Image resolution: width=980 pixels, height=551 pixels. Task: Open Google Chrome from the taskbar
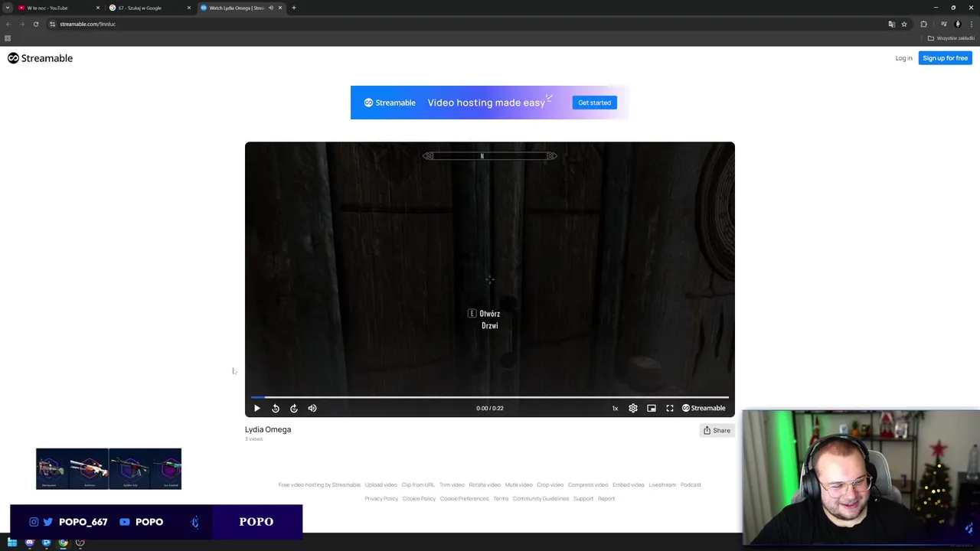(63, 543)
